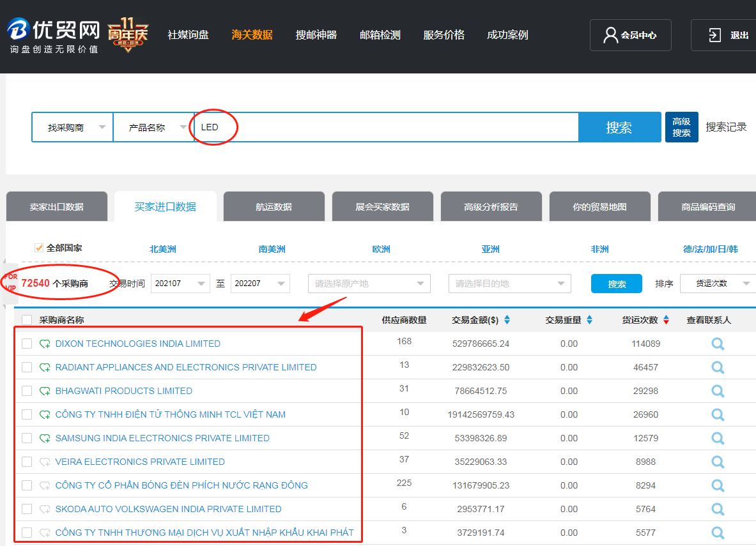The image size is (756, 546).
Task: Open the start date 202107 dropdown
Action: coord(180,284)
